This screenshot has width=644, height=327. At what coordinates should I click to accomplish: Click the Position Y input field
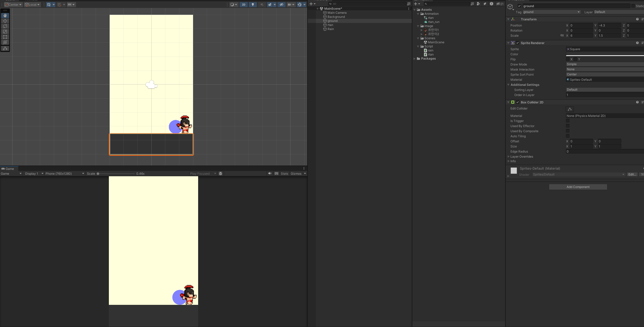[x=609, y=25]
